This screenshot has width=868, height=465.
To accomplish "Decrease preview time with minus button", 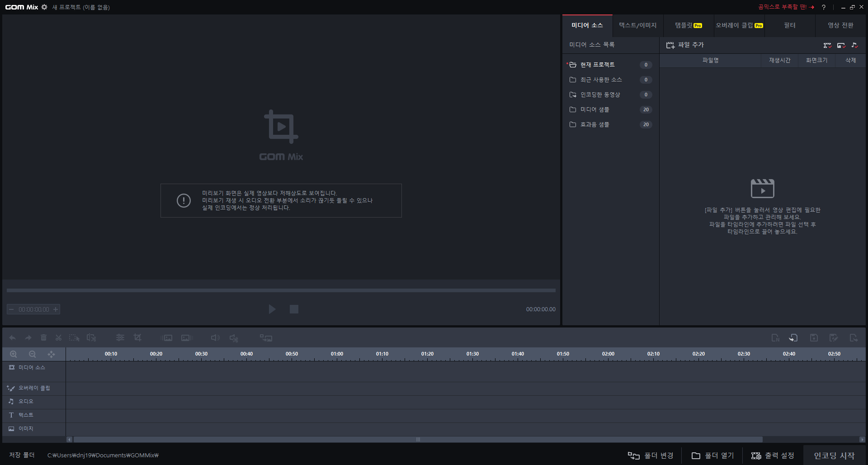I will coord(11,309).
